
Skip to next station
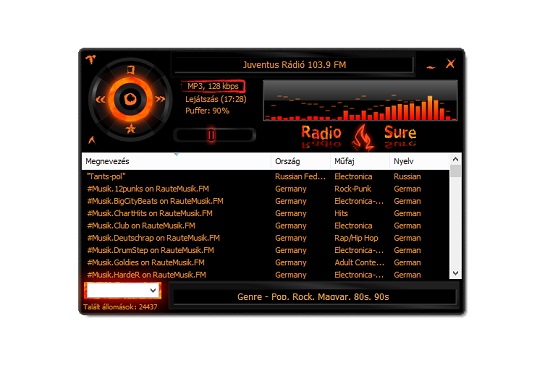point(160,99)
